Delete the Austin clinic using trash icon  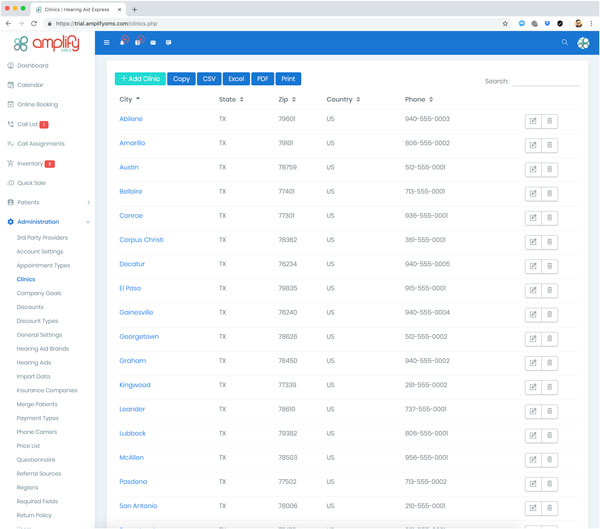point(550,169)
